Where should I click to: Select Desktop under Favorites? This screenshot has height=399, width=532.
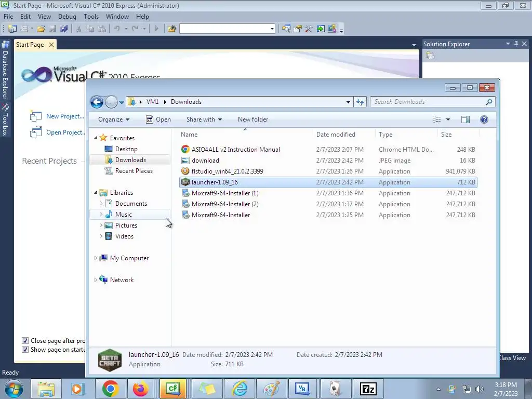[126, 149]
